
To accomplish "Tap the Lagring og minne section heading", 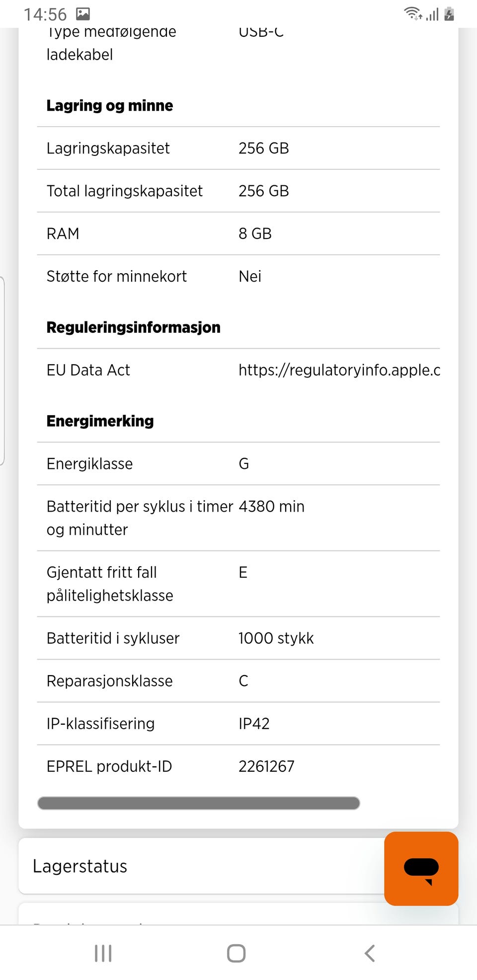I will click(x=110, y=106).
